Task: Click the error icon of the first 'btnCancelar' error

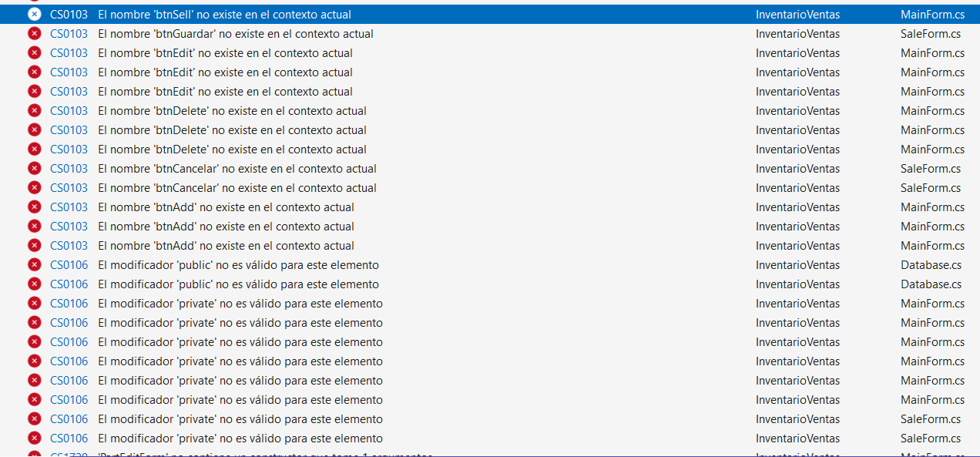Action: point(34,169)
